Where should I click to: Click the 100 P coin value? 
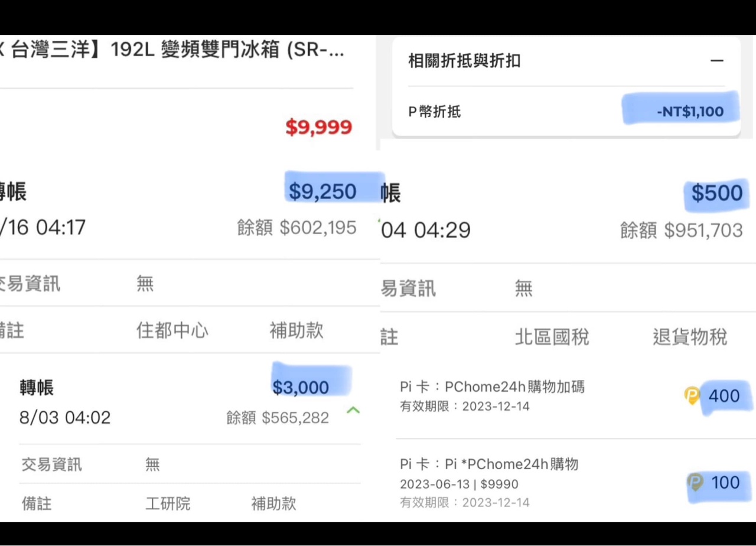pos(725,483)
